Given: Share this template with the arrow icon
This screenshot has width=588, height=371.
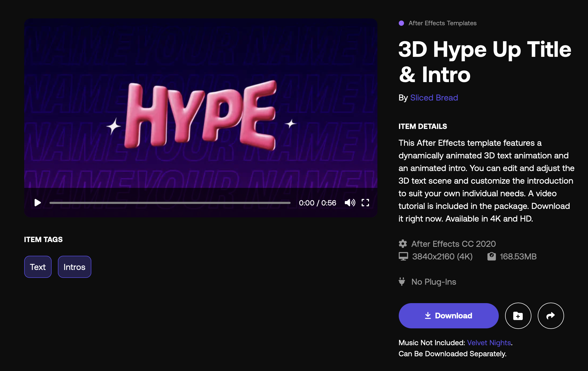Looking at the screenshot, I should 551,316.
